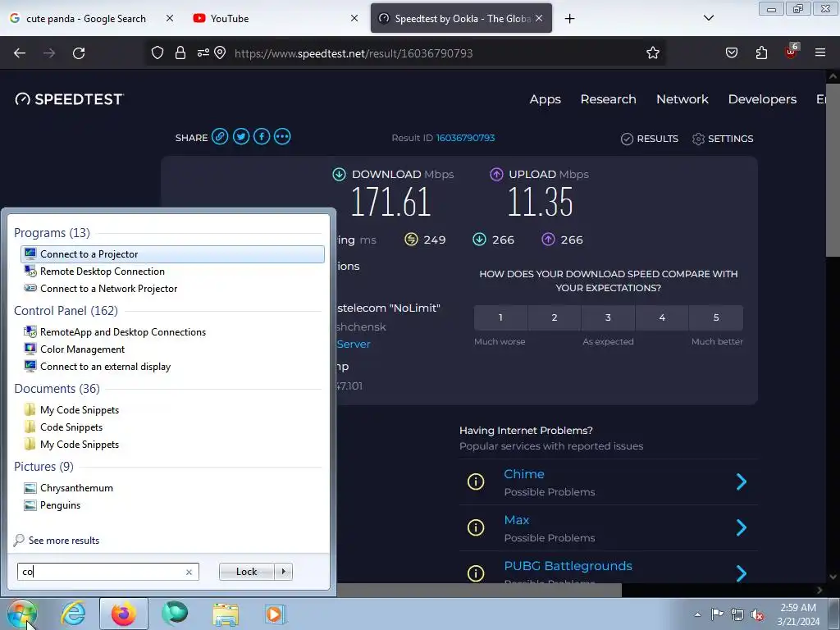
Task: Click the Result ID 16036790793 link
Action: (466, 138)
